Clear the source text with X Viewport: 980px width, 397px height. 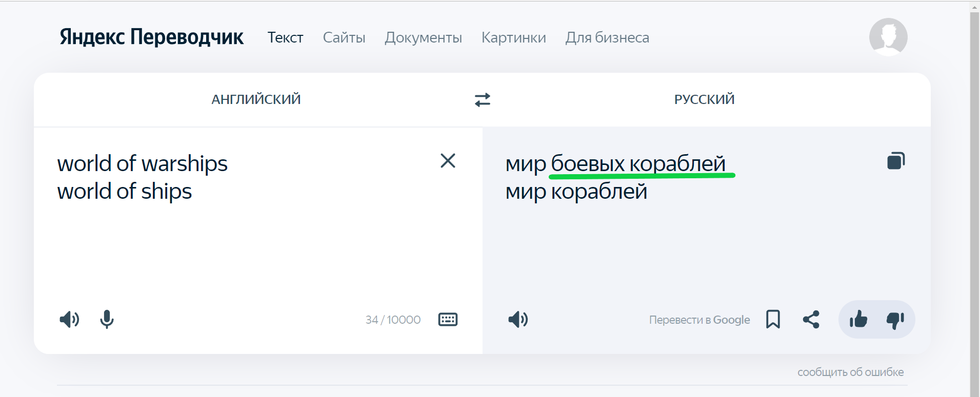coord(448,161)
